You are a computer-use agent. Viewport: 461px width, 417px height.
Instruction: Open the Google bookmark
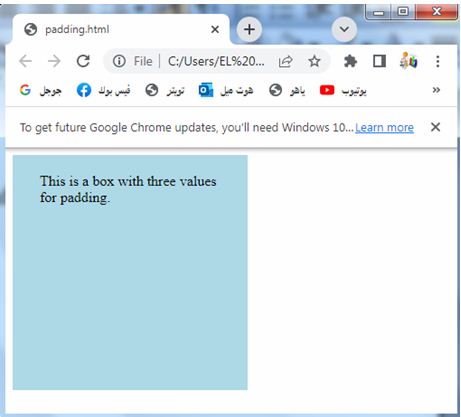pyautogui.click(x=40, y=90)
